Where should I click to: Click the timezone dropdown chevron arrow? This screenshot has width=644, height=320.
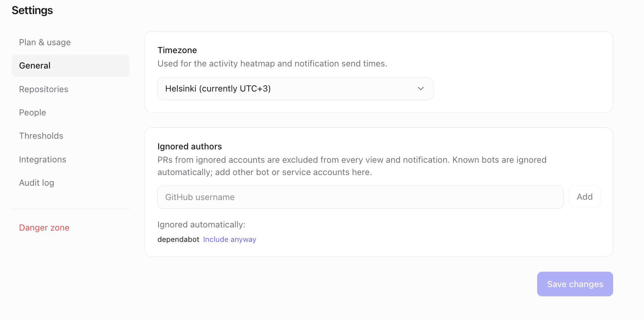(421, 89)
